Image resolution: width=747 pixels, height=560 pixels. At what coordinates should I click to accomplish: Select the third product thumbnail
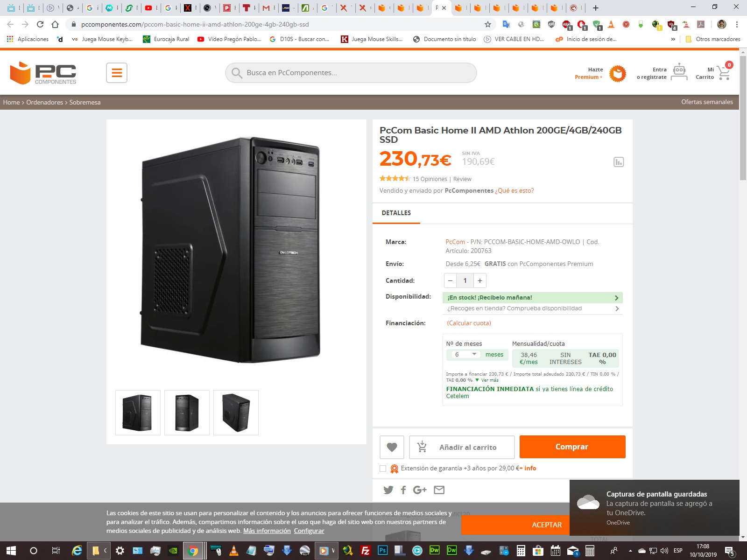coord(236,413)
